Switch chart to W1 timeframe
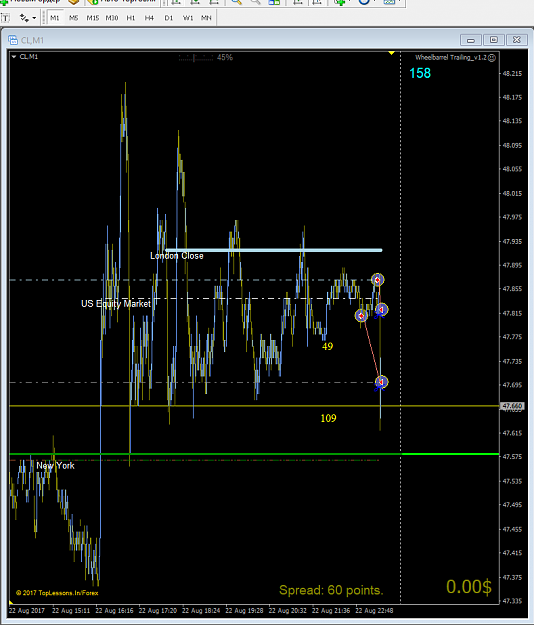534x625 pixels. [188, 18]
